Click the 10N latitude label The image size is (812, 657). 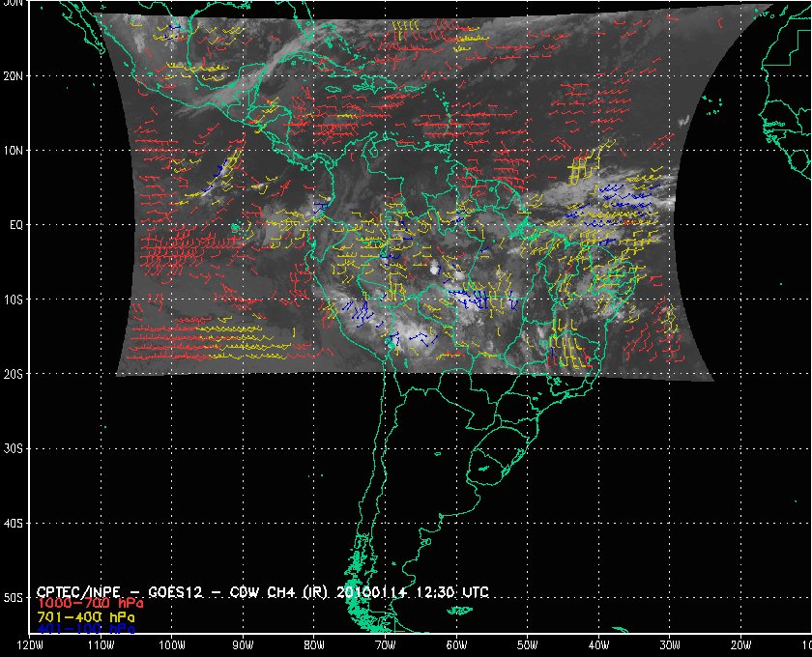(13, 150)
